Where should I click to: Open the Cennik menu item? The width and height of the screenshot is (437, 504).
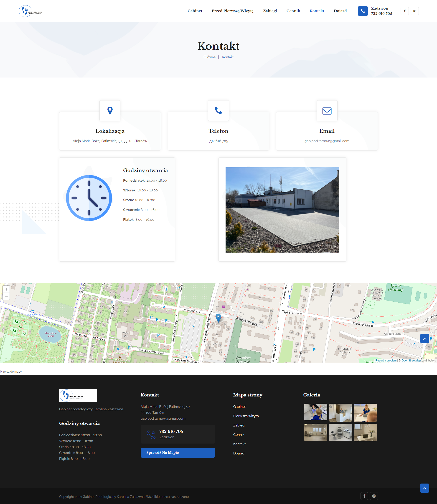click(293, 11)
